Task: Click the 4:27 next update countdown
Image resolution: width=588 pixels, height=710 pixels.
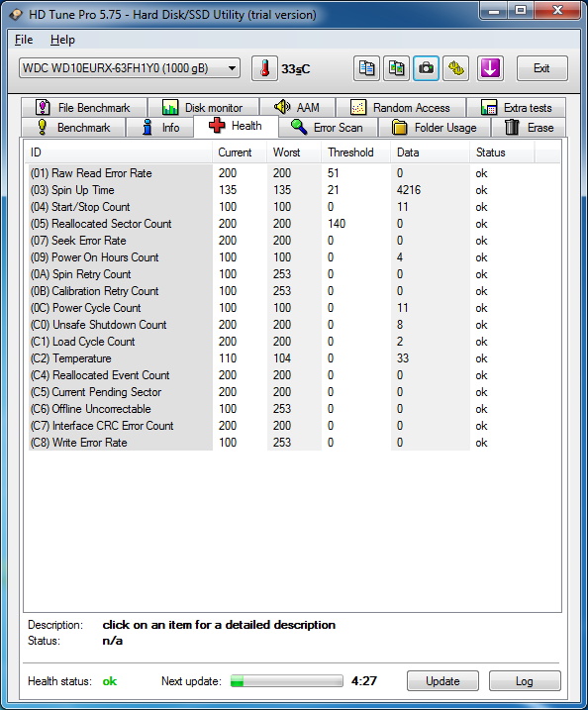Action: 364,681
